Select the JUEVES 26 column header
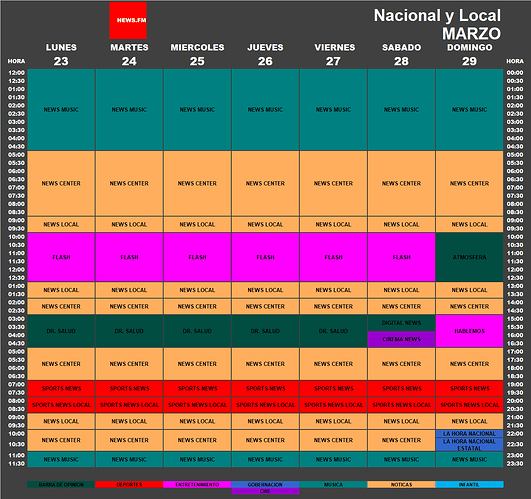The image size is (531, 499). click(265, 54)
